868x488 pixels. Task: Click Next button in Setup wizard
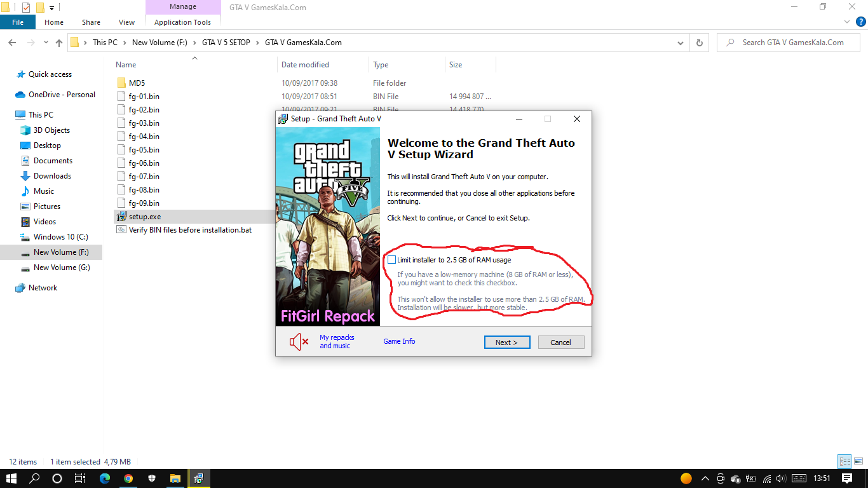coord(506,342)
